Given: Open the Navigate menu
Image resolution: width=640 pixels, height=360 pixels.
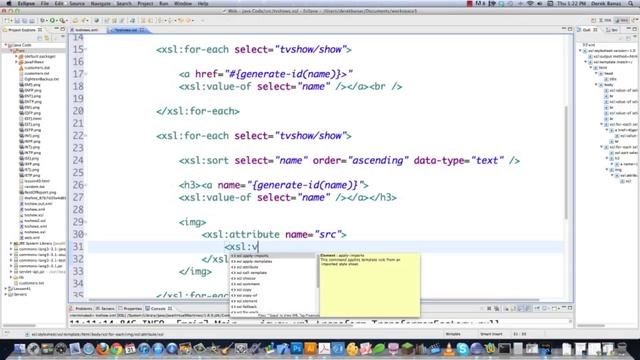Looking at the screenshot, I should click(100, 3).
